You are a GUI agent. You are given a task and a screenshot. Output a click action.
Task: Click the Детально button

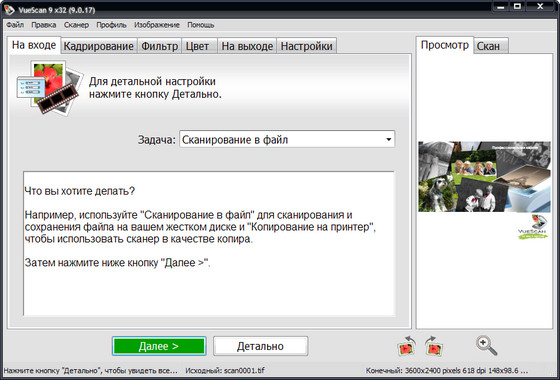260,346
